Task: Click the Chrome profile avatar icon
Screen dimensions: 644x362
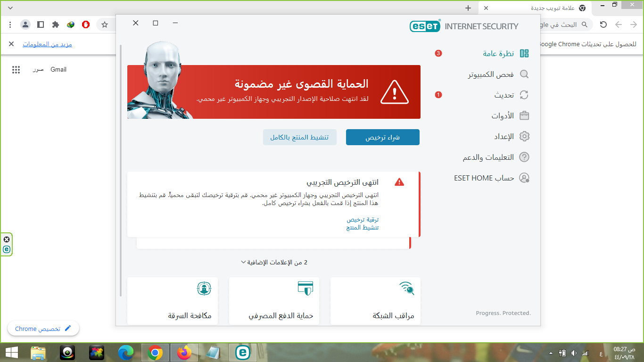Action: [x=25, y=24]
